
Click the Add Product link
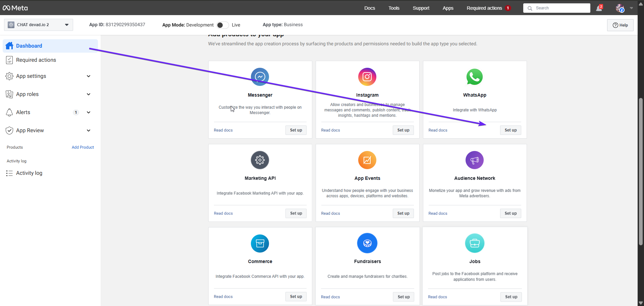point(83,147)
